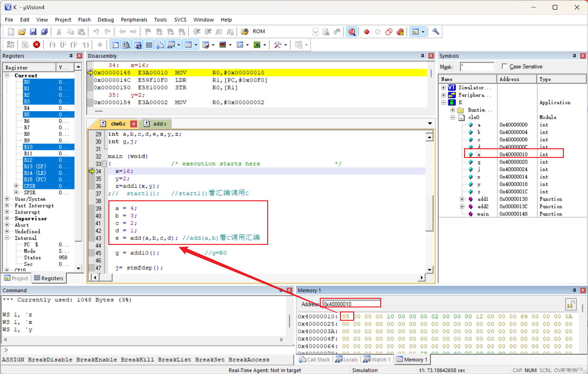Click the New file icon

11,32
